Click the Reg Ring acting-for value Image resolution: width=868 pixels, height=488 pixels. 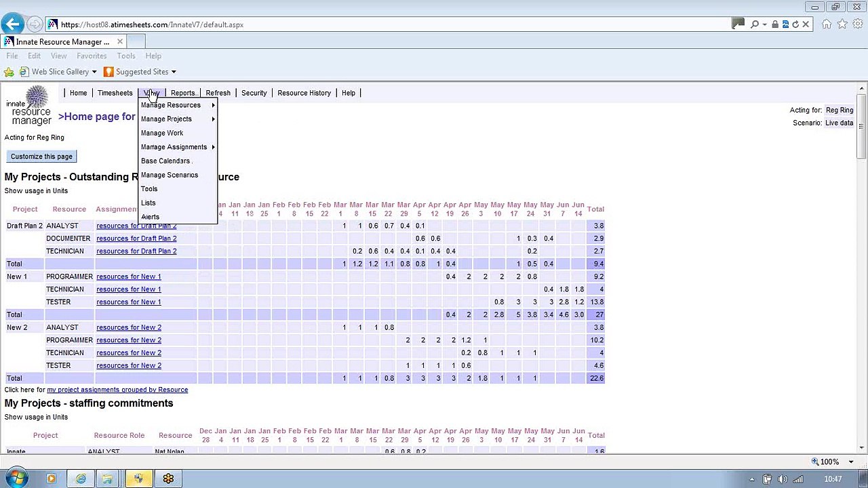(x=840, y=110)
